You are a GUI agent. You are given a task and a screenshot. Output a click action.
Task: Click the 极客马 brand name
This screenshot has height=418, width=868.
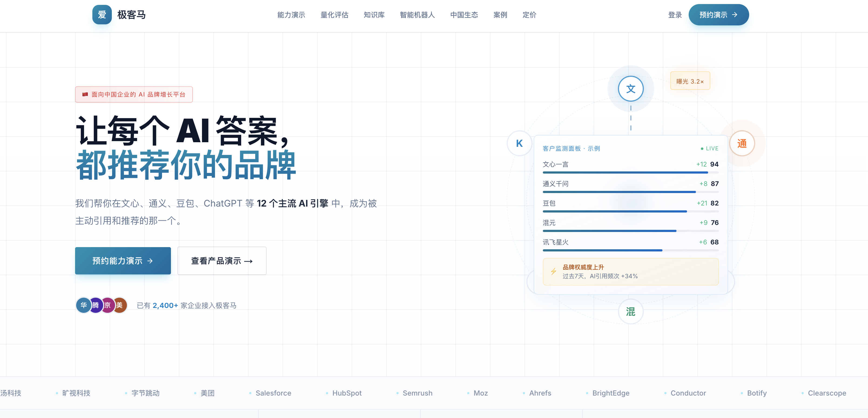click(x=132, y=15)
